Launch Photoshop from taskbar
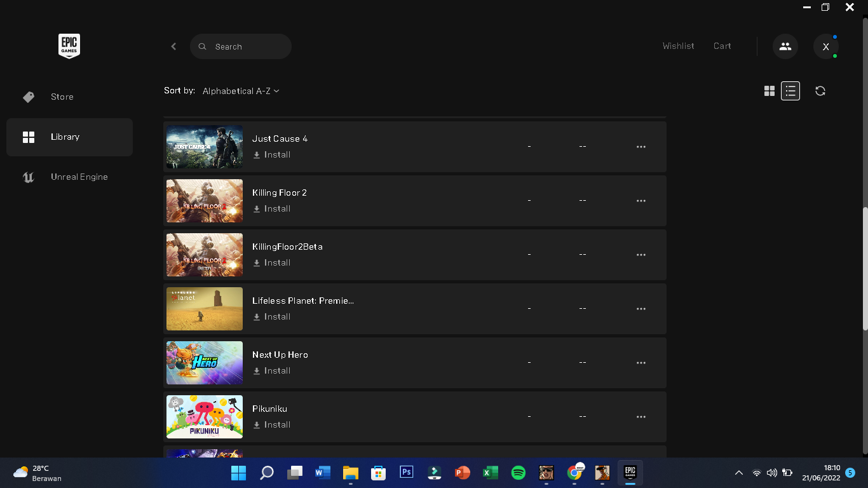Image resolution: width=868 pixels, height=488 pixels. coord(407,473)
